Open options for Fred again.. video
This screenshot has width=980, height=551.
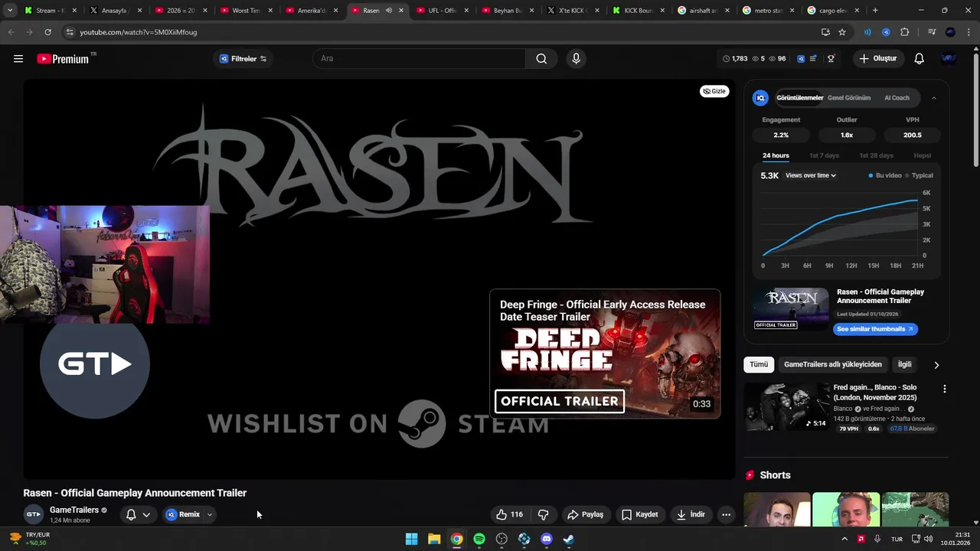point(944,389)
